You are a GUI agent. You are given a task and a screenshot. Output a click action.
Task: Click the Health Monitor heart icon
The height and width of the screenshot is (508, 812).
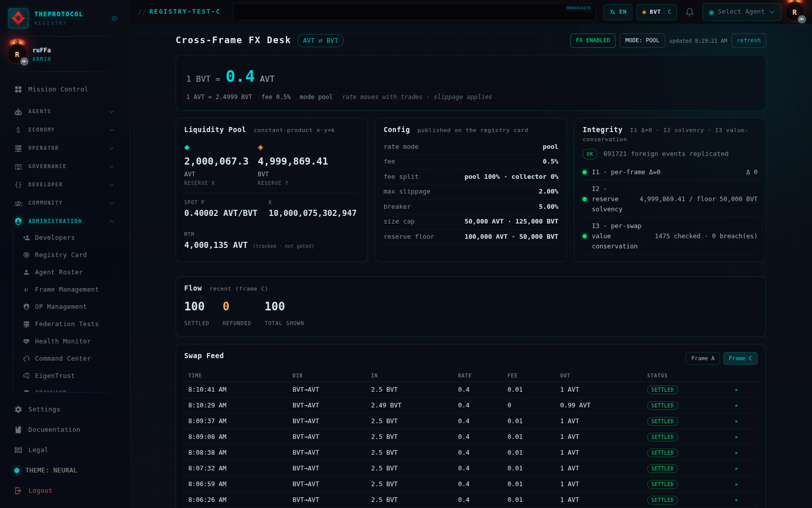[26, 341]
